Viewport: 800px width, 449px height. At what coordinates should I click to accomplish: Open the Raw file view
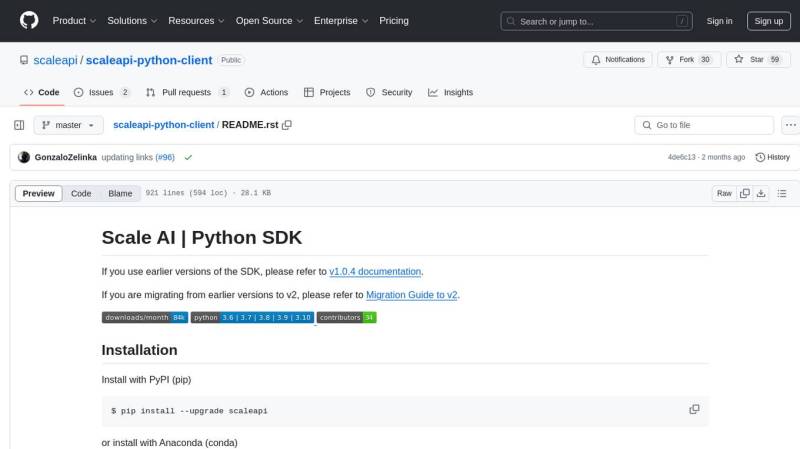pyautogui.click(x=724, y=193)
